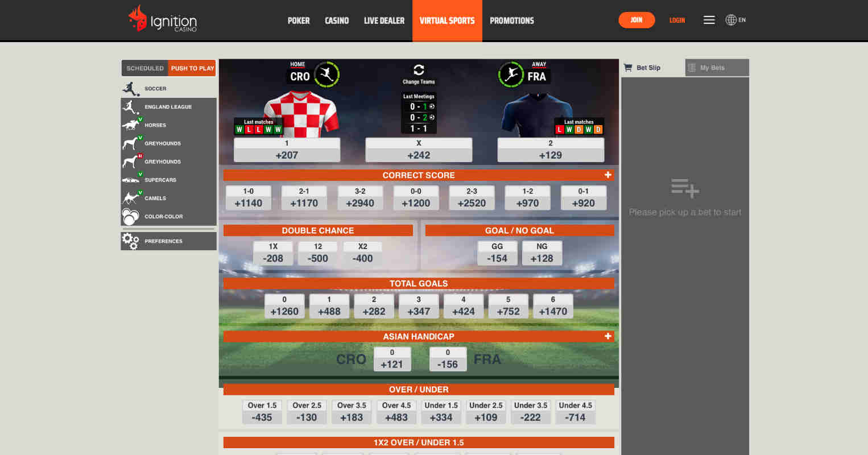Select the England League player icon

point(131,107)
